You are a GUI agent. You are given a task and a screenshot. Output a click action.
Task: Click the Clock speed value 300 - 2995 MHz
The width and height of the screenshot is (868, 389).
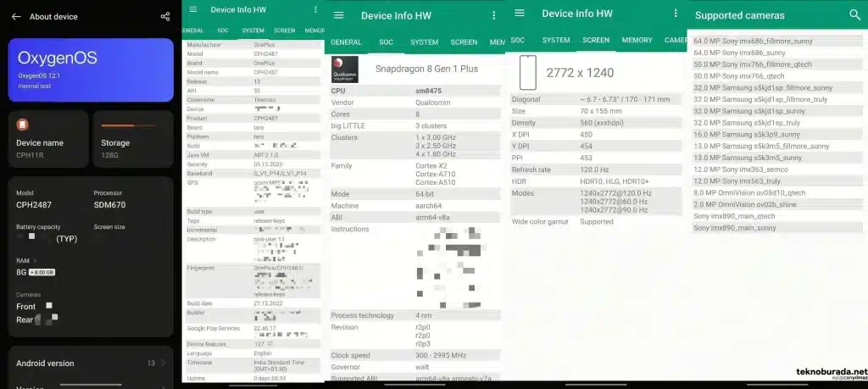coord(441,355)
